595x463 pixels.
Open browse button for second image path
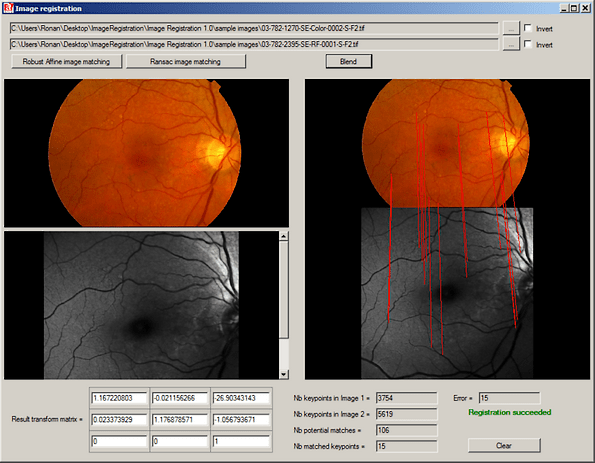[511, 44]
